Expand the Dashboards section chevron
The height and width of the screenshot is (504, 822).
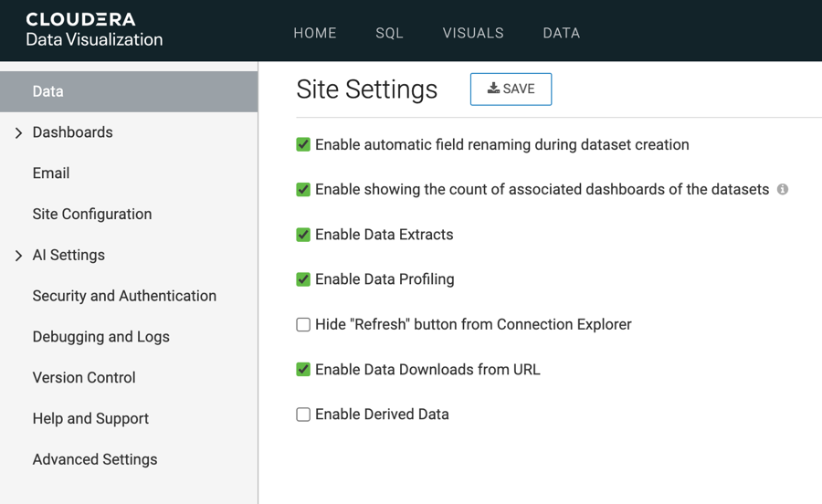point(18,133)
